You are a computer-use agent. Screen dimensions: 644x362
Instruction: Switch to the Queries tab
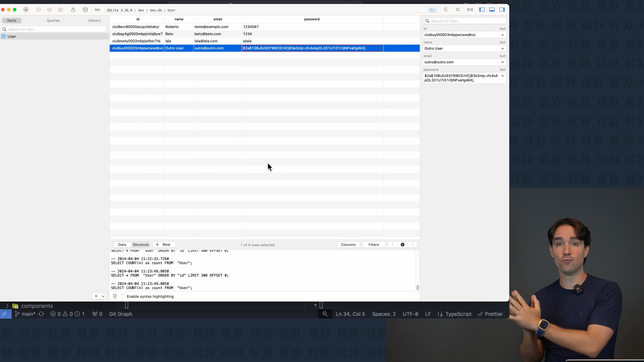pos(53,20)
